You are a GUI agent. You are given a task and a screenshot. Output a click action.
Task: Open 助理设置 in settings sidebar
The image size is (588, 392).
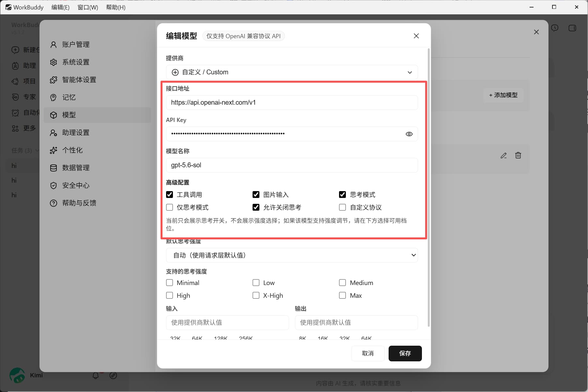click(x=97, y=132)
